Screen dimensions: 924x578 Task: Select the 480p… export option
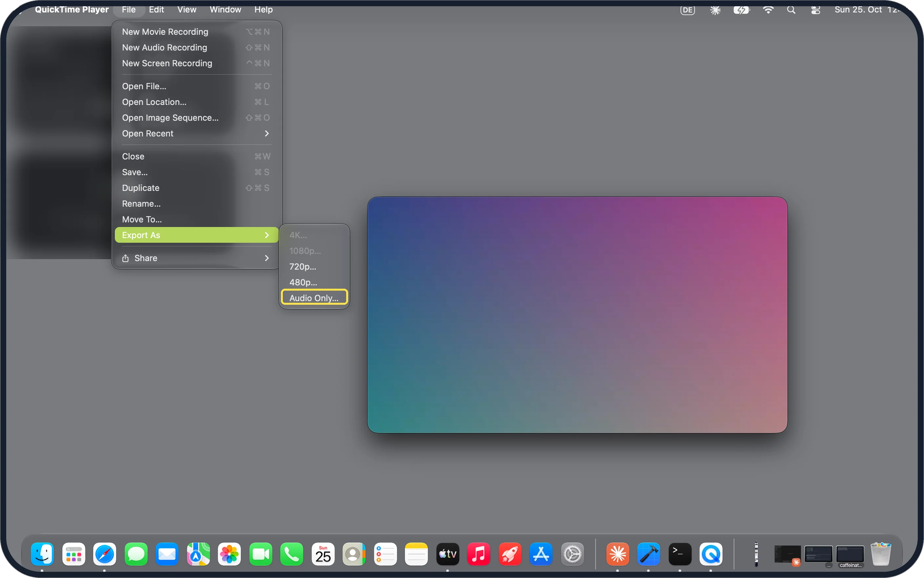click(314, 282)
